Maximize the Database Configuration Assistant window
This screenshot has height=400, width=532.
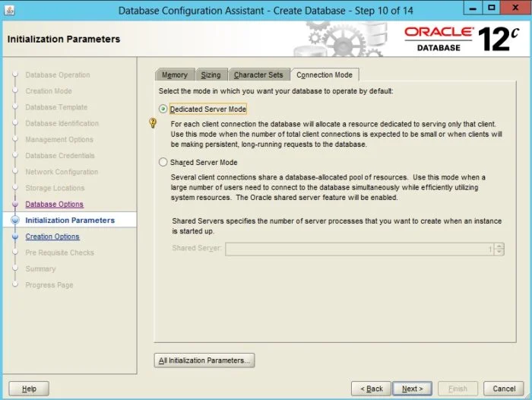pyautogui.click(x=491, y=8)
